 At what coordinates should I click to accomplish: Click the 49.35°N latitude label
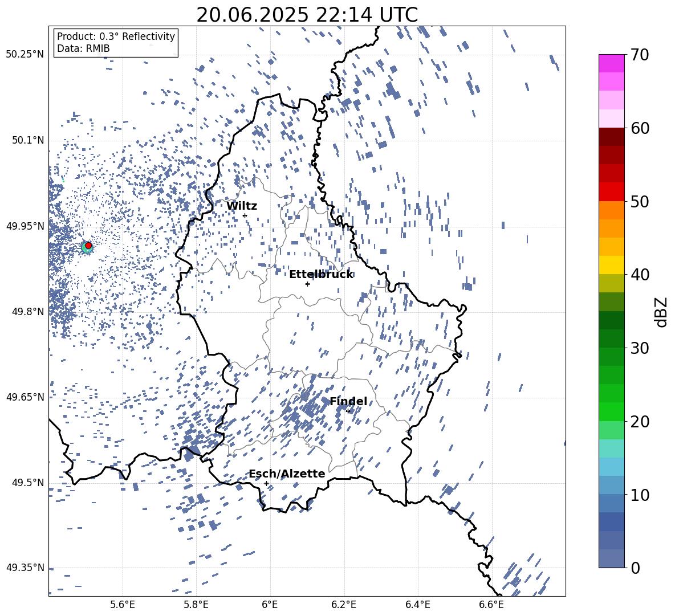pos(25,568)
